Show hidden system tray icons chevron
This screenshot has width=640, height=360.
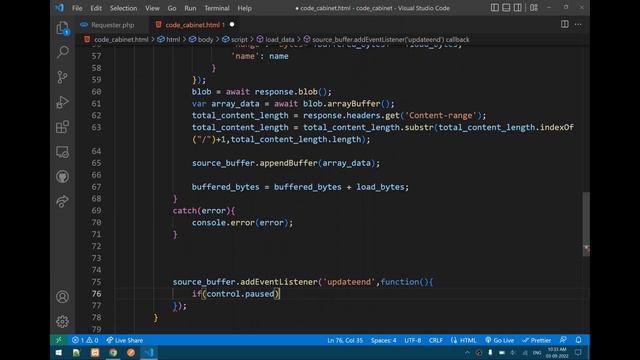tap(467, 353)
